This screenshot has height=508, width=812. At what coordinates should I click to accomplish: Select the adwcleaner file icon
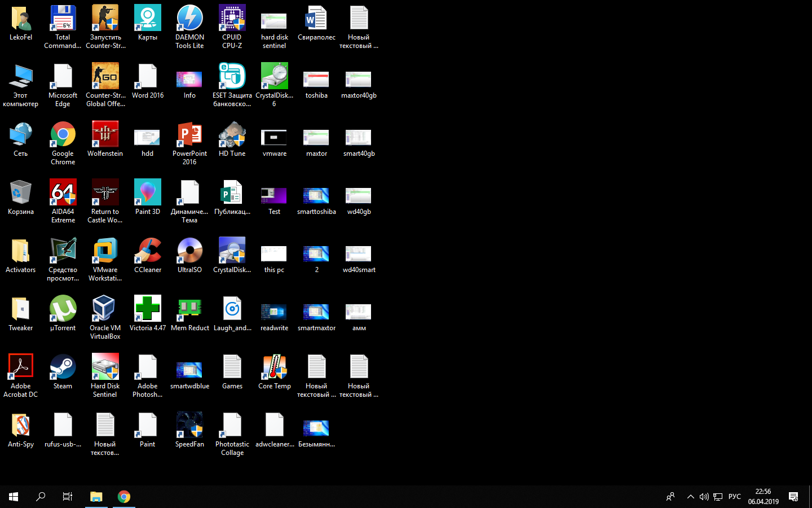[x=274, y=425]
